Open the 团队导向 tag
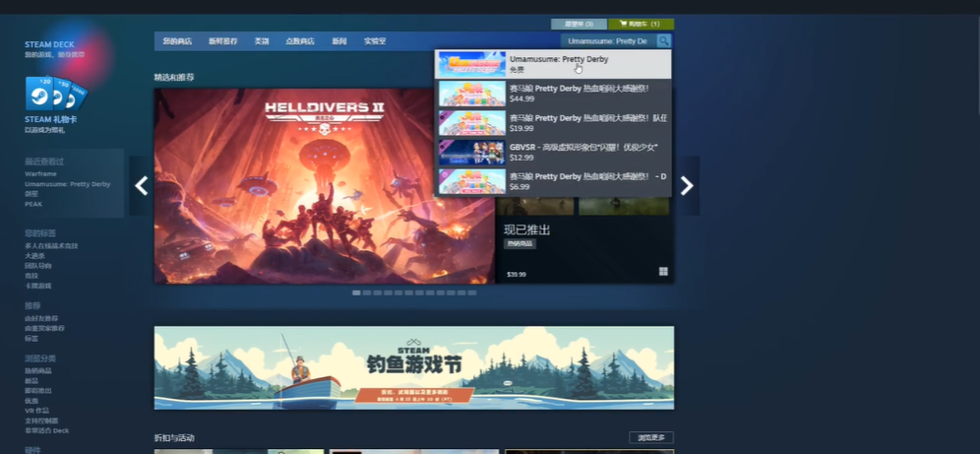Image resolution: width=980 pixels, height=454 pixels. pyautogui.click(x=38, y=266)
